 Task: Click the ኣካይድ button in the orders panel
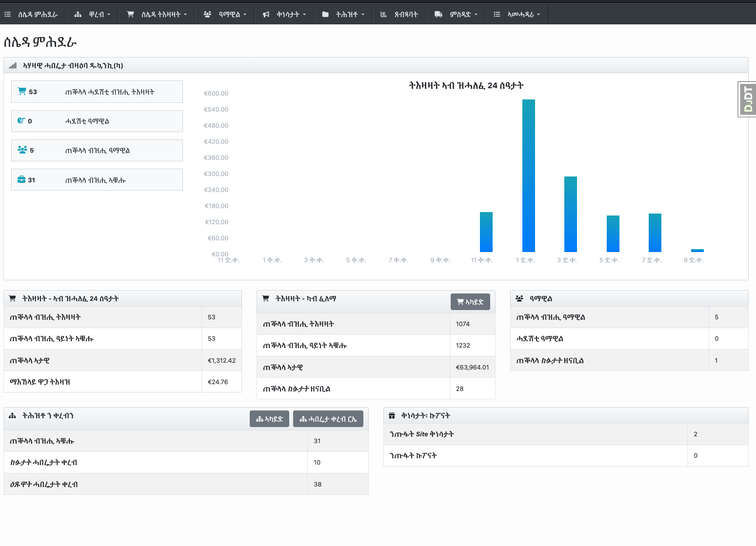(x=470, y=301)
